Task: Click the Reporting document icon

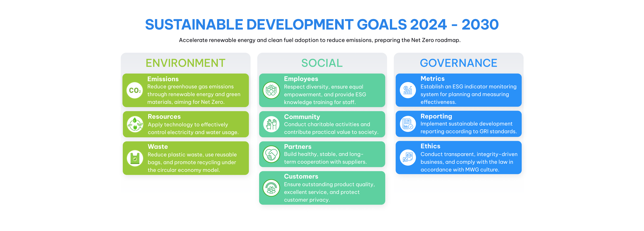Action: 408,124
